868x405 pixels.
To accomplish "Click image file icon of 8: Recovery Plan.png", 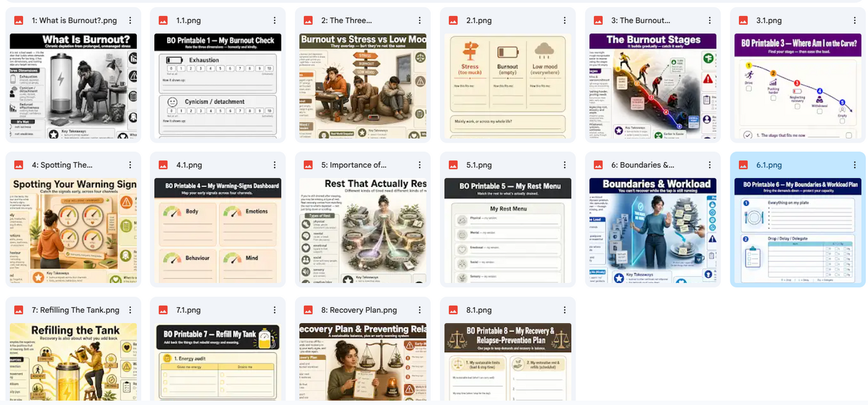I will point(308,310).
